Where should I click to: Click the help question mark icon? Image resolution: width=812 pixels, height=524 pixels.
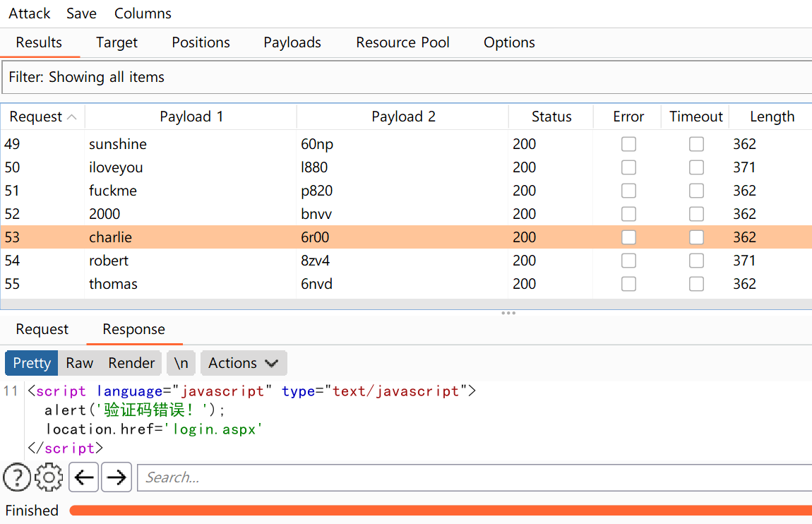click(x=17, y=477)
